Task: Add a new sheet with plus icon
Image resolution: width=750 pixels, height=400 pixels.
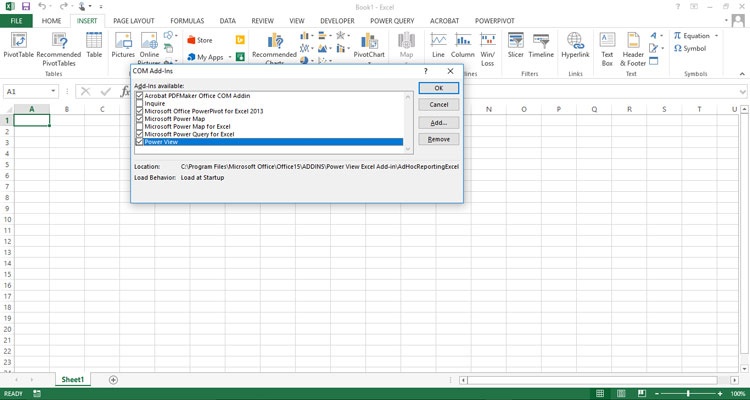Action: [x=113, y=379]
